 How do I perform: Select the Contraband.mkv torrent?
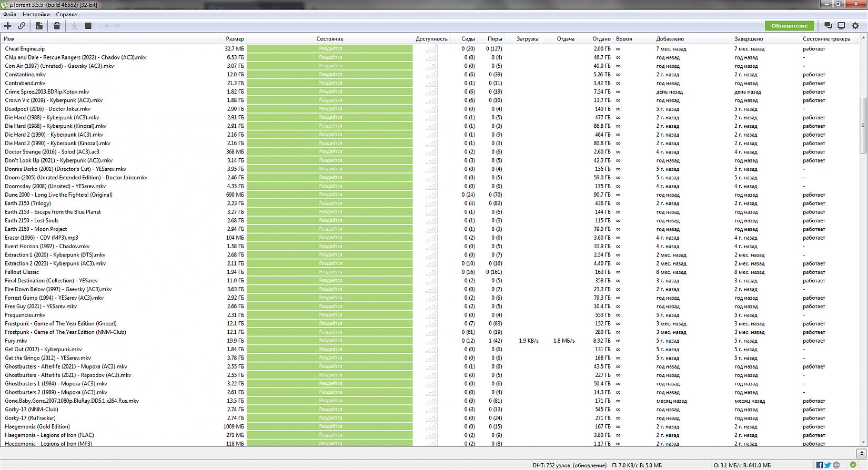25,83
